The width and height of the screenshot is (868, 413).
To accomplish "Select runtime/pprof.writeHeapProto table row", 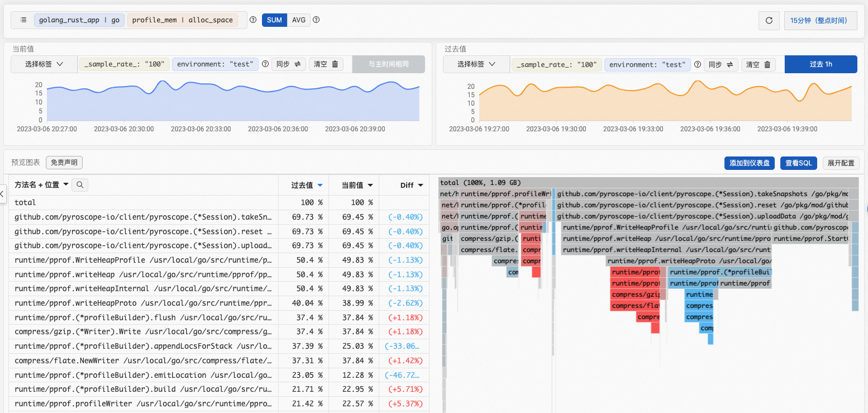I will [x=219, y=303].
